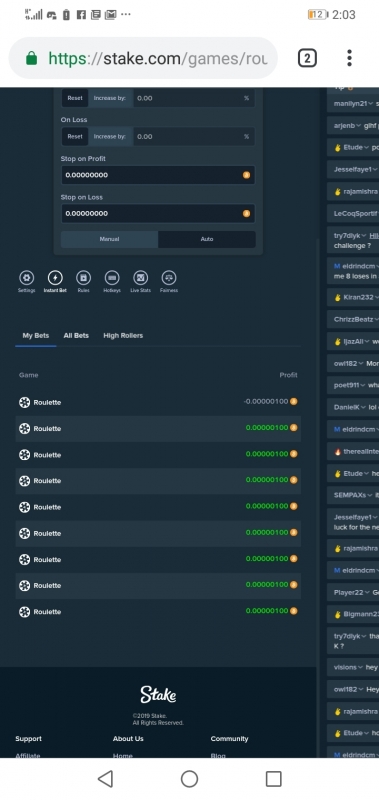The height and width of the screenshot is (800, 379).
Task: Open the Support footer heading
Action: point(28,739)
